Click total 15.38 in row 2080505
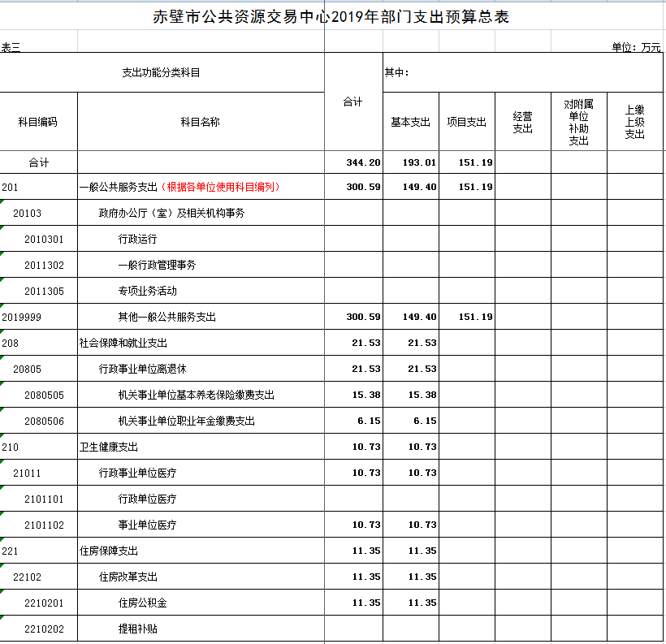The width and height of the screenshot is (666, 644). pyautogui.click(x=366, y=395)
